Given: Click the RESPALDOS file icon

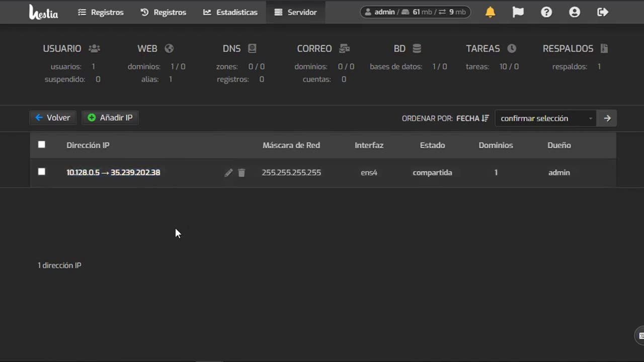Looking at the screenshot, I should (x=604, y=48).
